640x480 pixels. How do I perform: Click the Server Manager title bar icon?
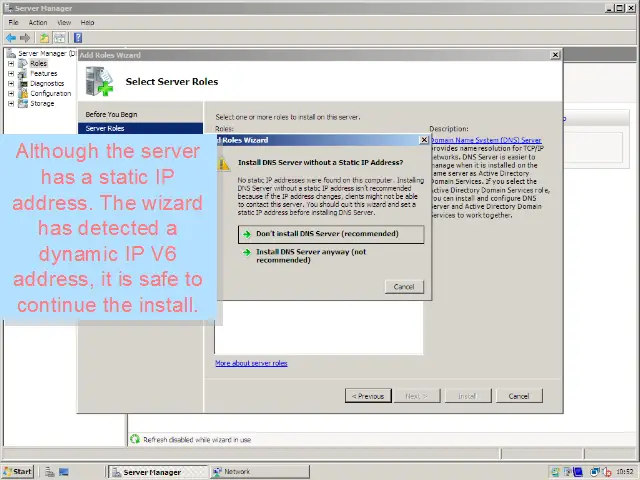(8, 8)
